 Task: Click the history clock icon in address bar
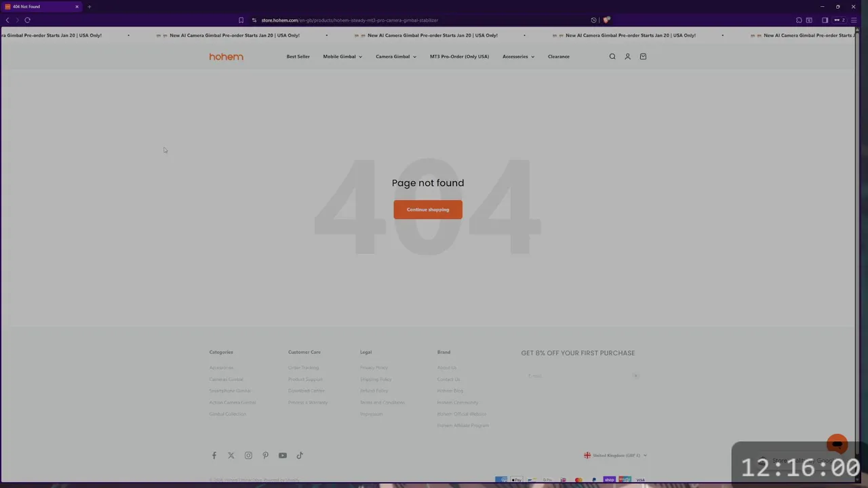pos(593,20)
